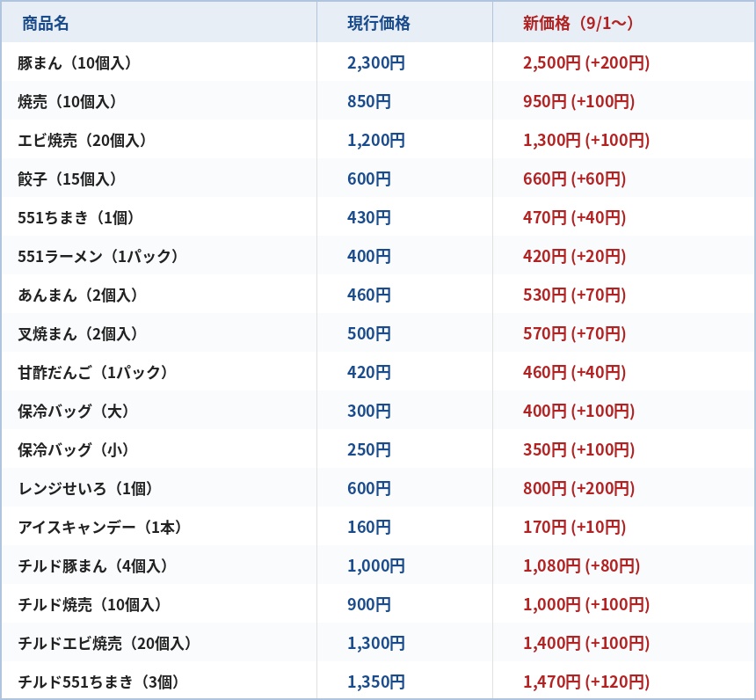Screen dimensions: 756x700
Task: Click new price 400円 (+100円)
Action: [578, 411]
